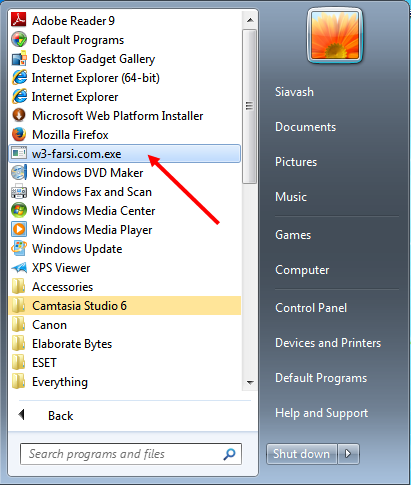Click the scrollbar down arrow
Image resolution: width=411 pixels, height=485 pixels.
tap(250, 382)
